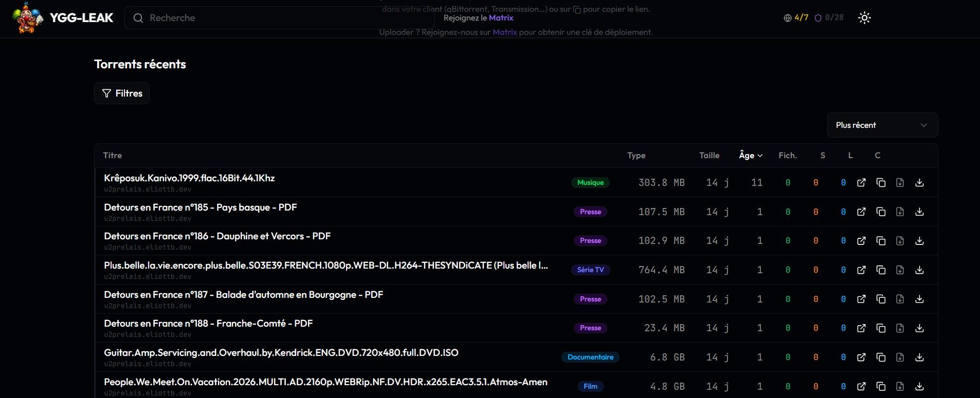Viewport: 980px width, 398px height.
Task: Click the globe relay status icon
Action: 787,18
